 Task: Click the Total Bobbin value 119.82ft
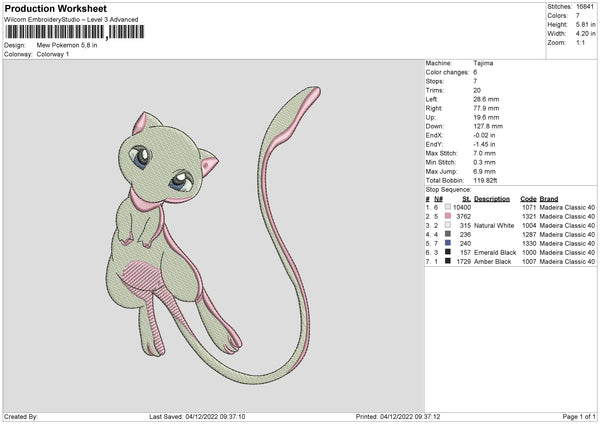[x=485, y=181]
